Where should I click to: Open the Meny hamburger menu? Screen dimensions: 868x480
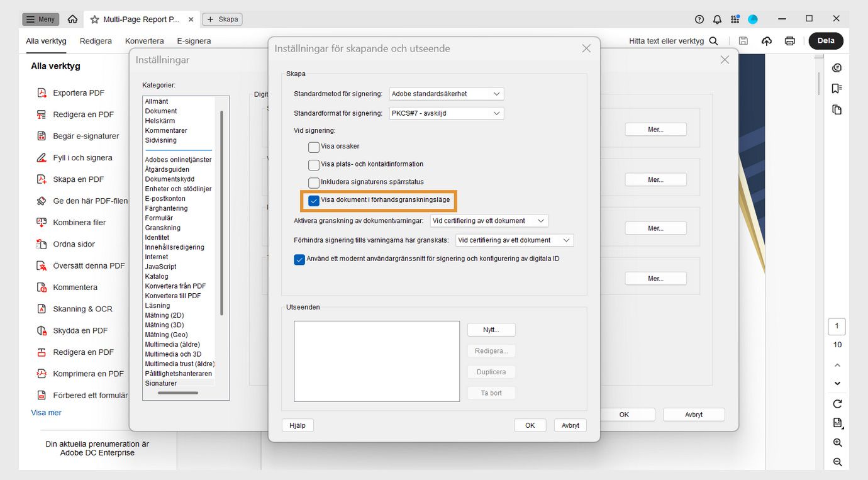41,20
